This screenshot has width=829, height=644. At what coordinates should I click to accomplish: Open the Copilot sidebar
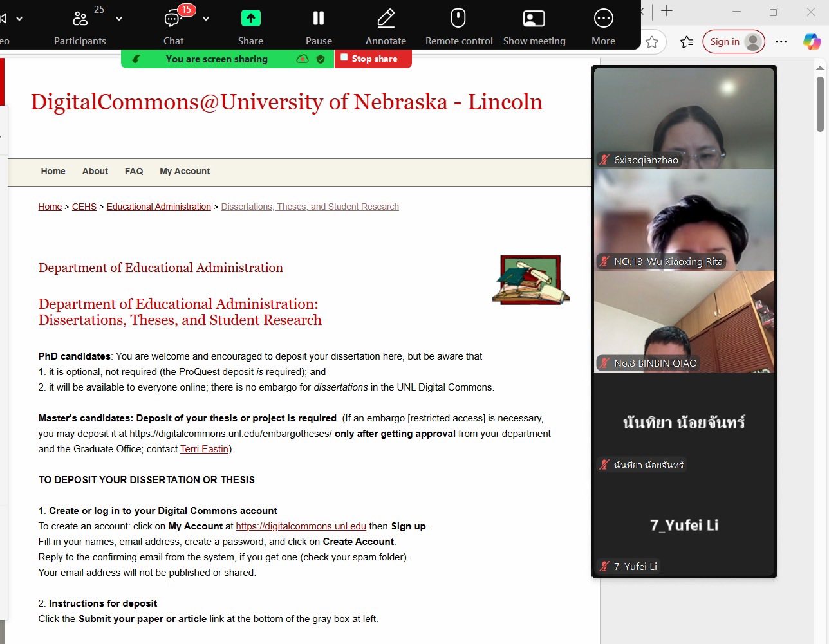tap(812, 42)
